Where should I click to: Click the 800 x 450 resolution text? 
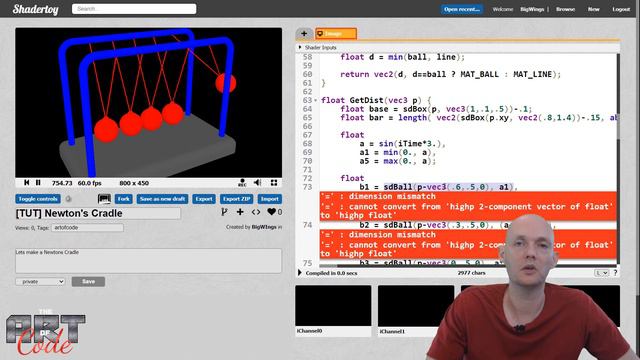point(134,183)
